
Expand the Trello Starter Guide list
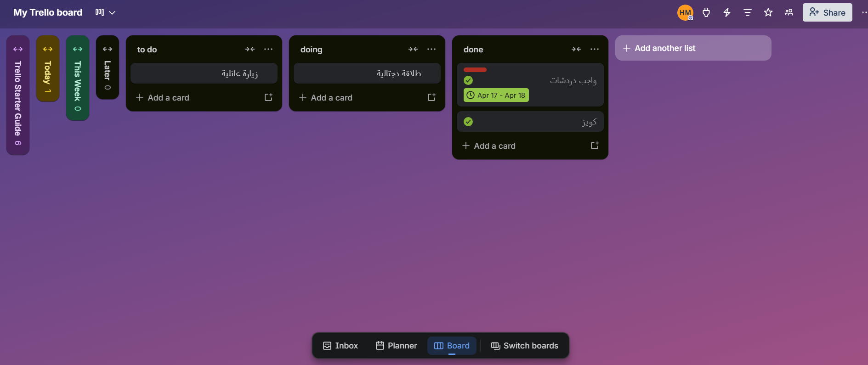point(18,49)
